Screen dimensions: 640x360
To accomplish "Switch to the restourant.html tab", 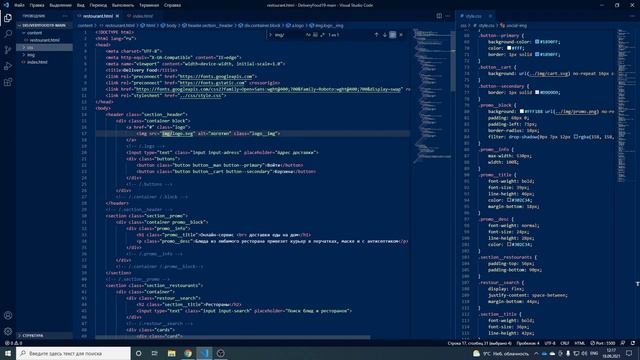I will click(x=98, y=16).
